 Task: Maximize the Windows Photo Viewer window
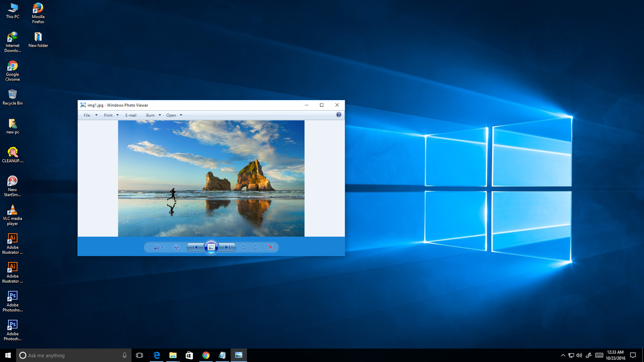(x=322, y=105)
